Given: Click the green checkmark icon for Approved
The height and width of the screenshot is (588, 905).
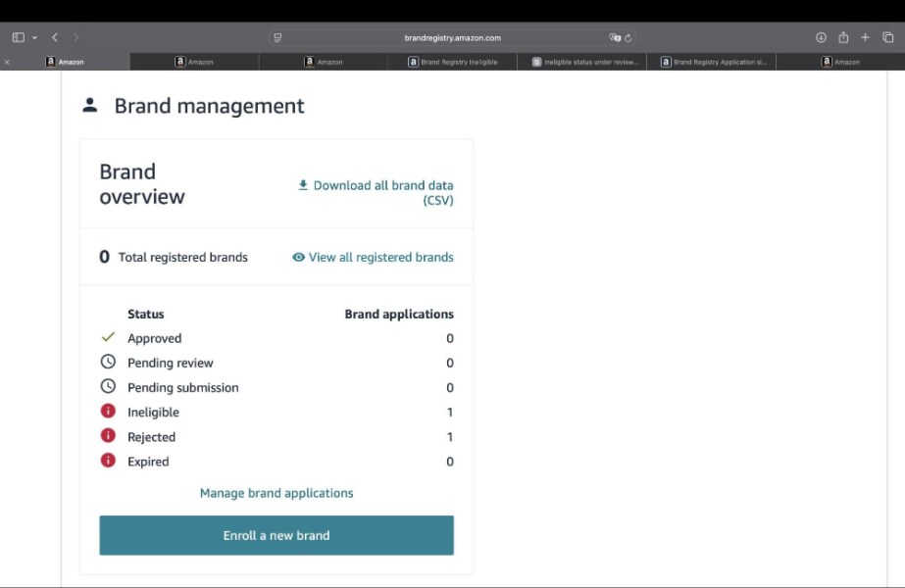Looking at the screenshot, I should (108, 337).
